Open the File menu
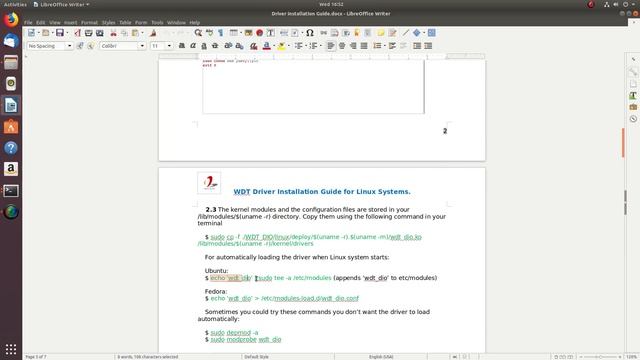 point(28,22)
